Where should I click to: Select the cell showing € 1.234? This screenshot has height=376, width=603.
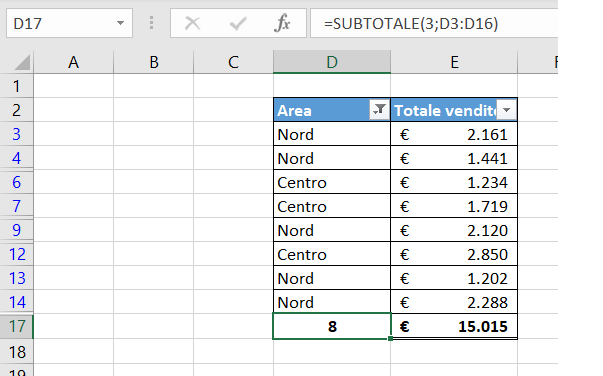coord(454,182)
